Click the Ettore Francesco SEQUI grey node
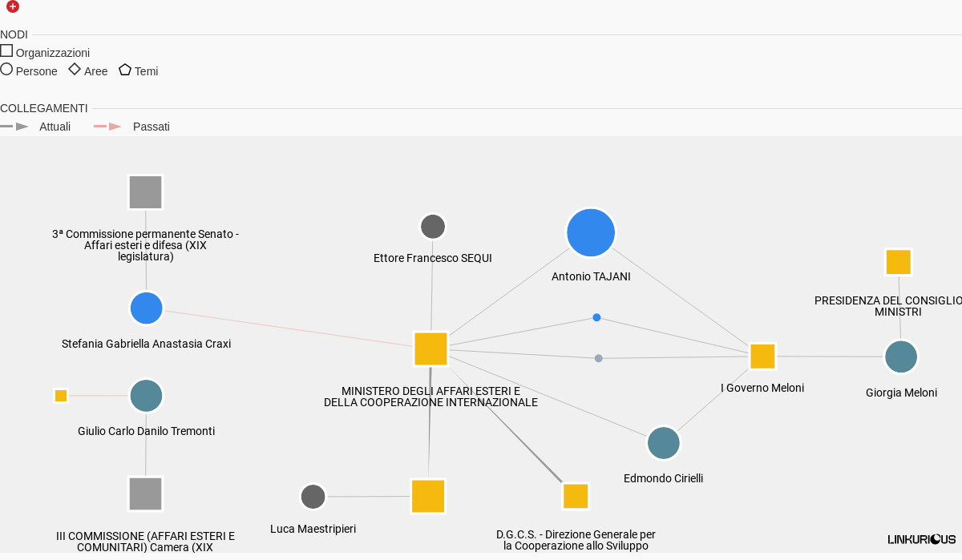Image resolution: width=962 pixels, height=560 pixels. (433, 227)
